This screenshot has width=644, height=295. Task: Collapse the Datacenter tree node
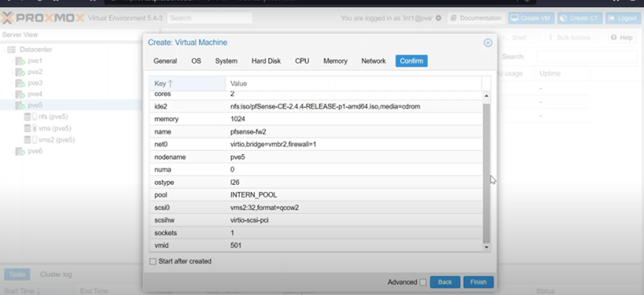pyautogui.click(x=4, y=50)
